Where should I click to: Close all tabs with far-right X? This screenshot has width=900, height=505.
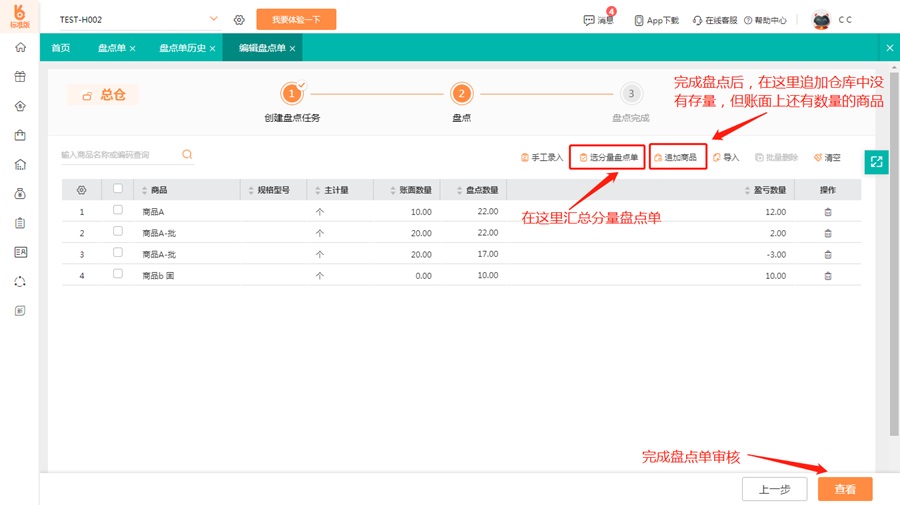click(889, 48)
